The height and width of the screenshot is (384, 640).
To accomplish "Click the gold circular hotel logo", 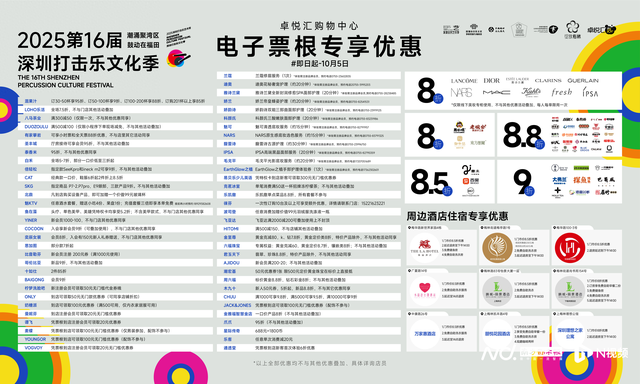I will click(497, 248).
